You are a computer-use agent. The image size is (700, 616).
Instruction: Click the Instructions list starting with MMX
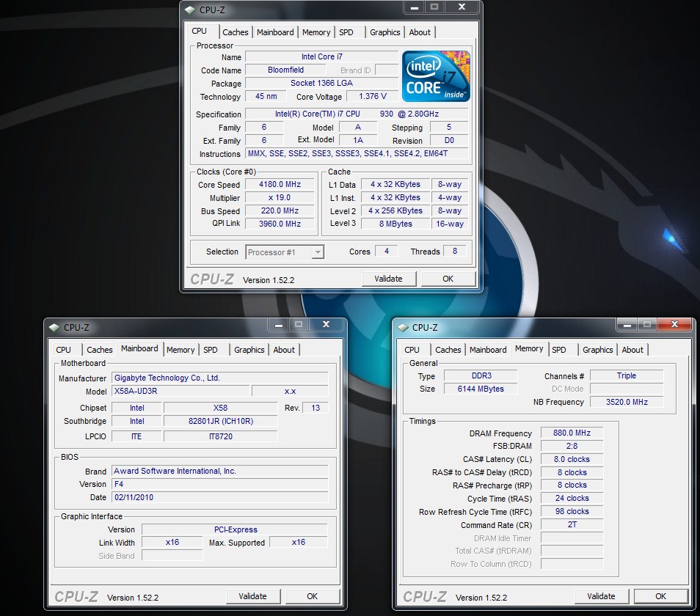point(357,153)
